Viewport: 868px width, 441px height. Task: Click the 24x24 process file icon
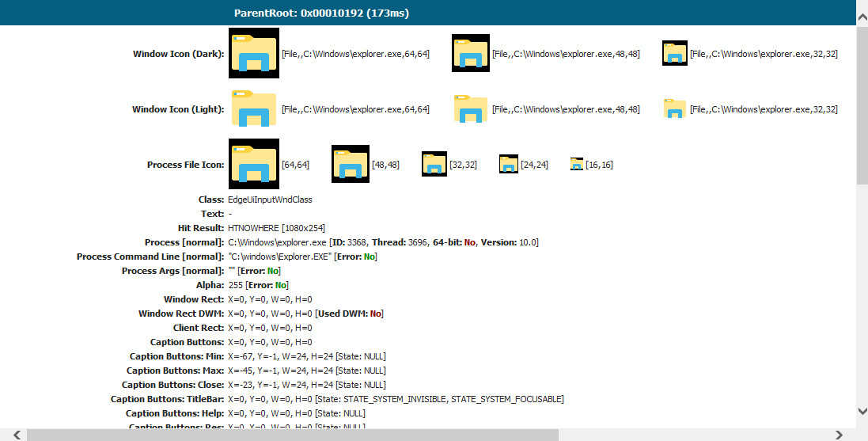(x=509, y=164)
